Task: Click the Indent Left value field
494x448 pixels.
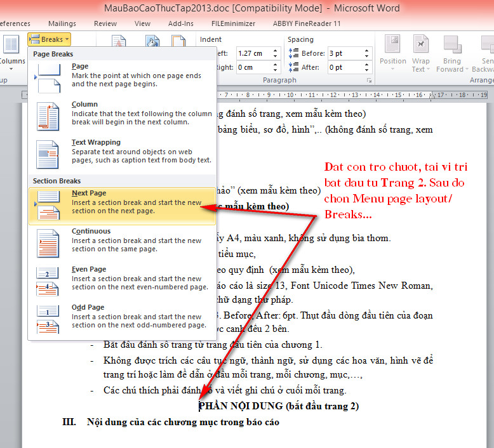Action: click(x=253, y=53)
